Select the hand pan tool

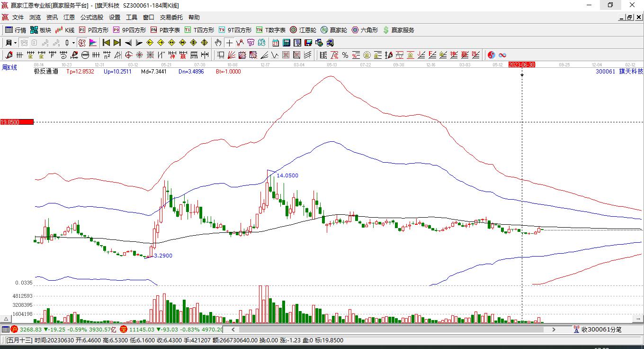pyautogui.click(x=218, y=43)
